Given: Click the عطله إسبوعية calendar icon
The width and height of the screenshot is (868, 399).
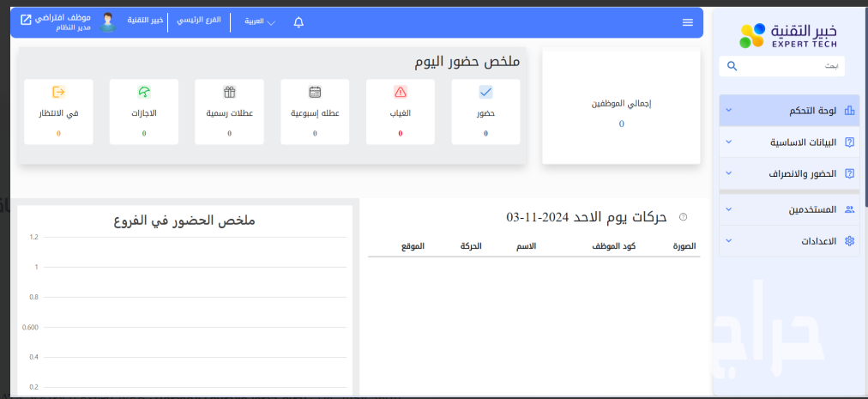Looking at the screenshot, I should pyautogui.click(x=315, y=93).
